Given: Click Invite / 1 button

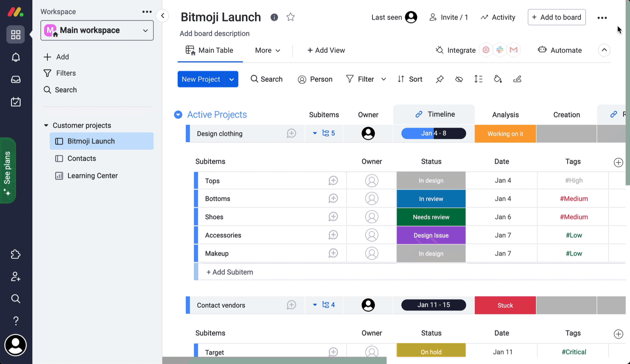Looking at the screenshot, I should (x=449, y=17).
